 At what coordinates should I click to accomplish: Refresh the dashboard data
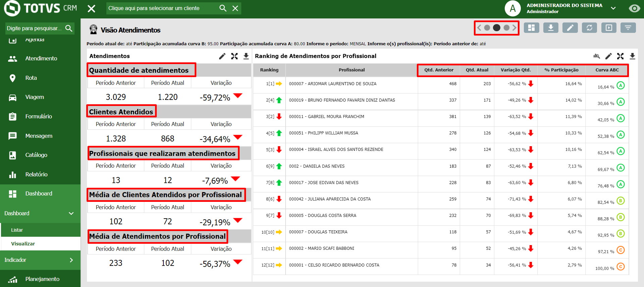pos(589,28)
